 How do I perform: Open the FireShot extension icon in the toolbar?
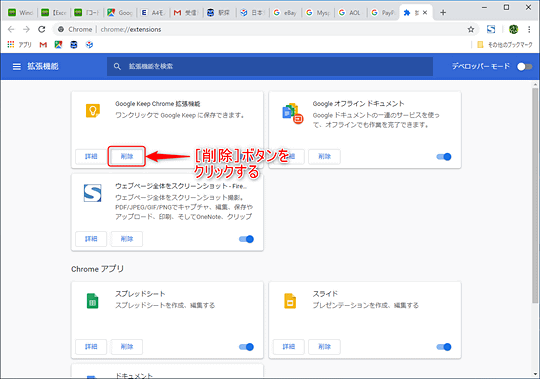click(x=491, y=30)
